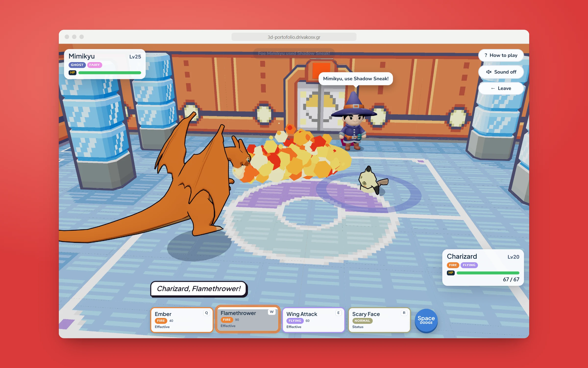Select the Flamethrower move

[x=248, y=319]
